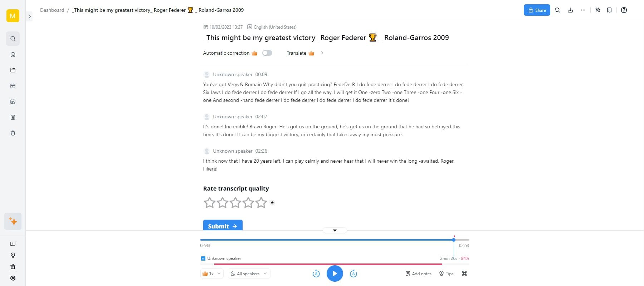Open the more options ellipsis menu
Image resolution: width=644 pixels, height=286 pixels.
[x=583, y=10]
